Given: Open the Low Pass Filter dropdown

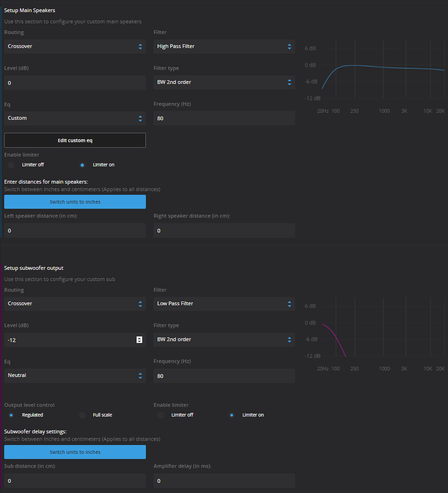Looking at the screenshot, I should click(x=224, y=303).
